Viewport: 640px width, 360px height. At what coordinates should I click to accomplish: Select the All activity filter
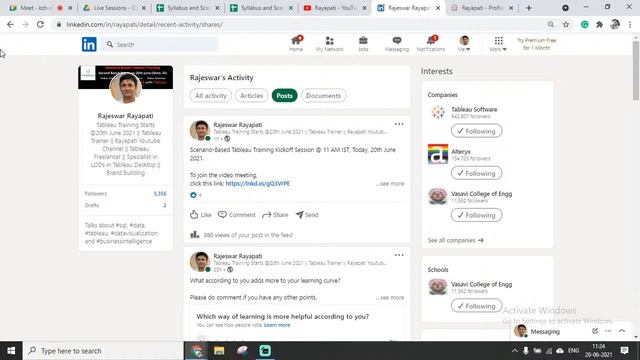[211, 96]
